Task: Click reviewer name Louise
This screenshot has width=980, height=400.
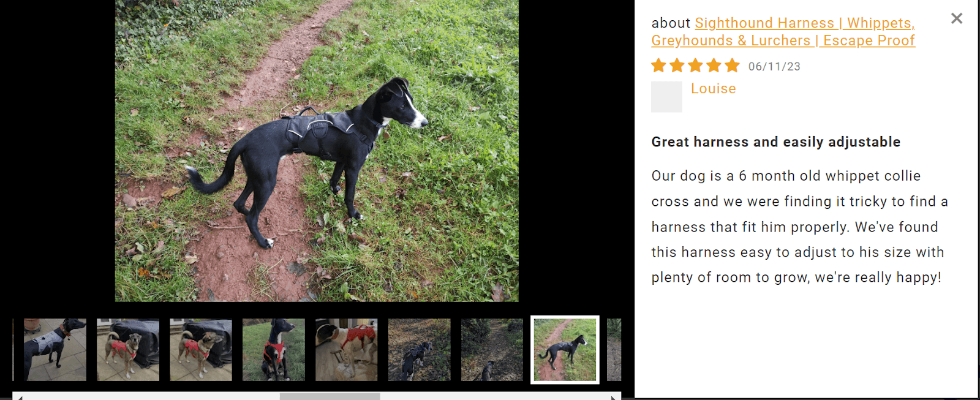Action: coord(714,89)
